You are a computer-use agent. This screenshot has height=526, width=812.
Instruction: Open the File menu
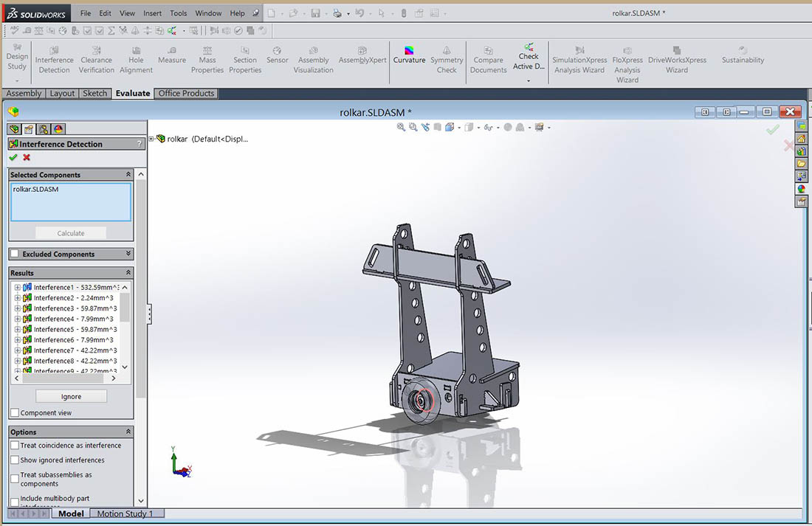tap(86, 13)
